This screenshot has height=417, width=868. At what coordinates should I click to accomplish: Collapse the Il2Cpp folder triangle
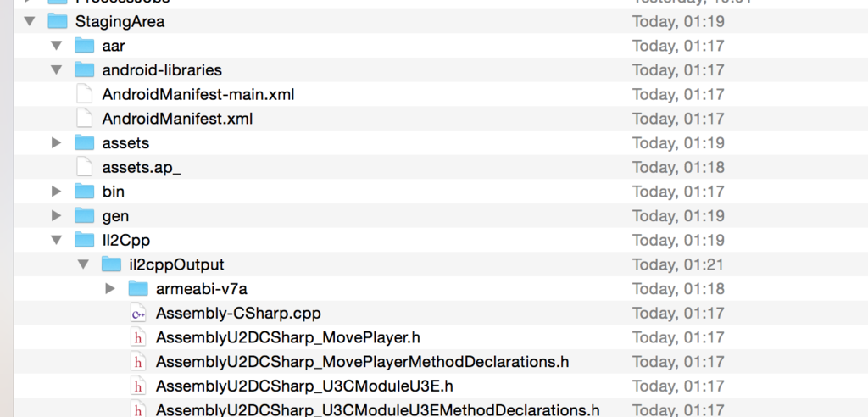pos(57,241)
